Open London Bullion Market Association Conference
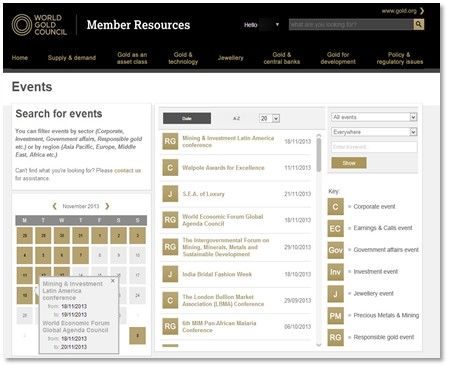The image size is (449, 367). click(223, 300)
